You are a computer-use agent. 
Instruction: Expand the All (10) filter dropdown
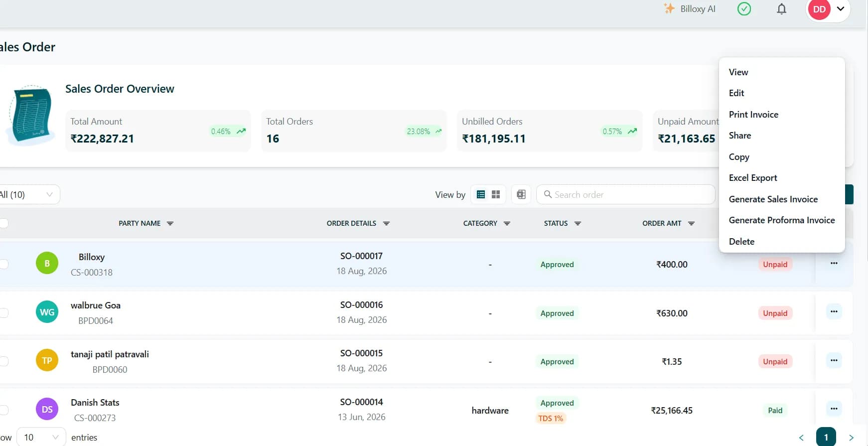click(x=29, y=194)
